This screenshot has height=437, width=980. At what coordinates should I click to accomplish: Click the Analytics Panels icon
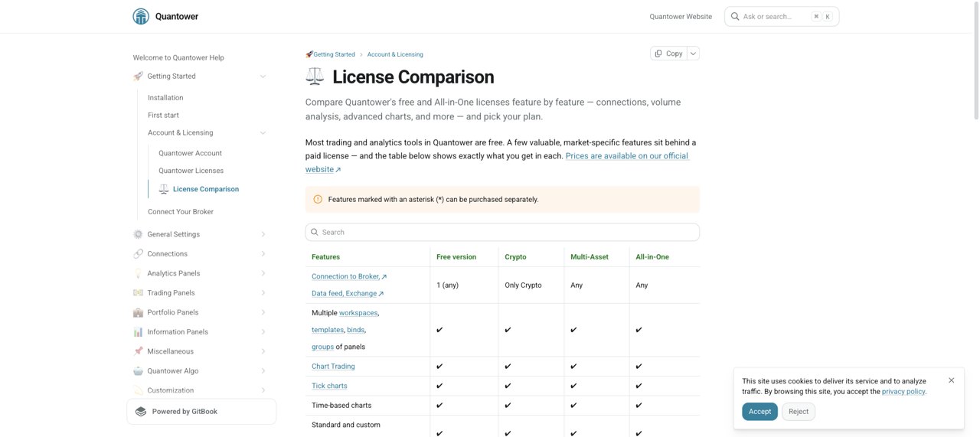[x=138, y=273]
